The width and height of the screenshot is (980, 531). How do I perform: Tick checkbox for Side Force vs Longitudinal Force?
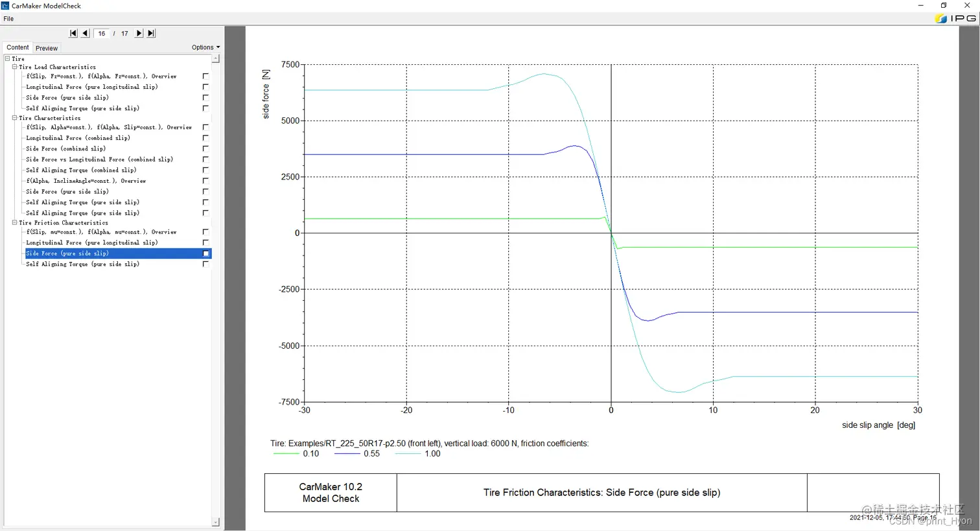pyautogui.click(x=205, y=159)
